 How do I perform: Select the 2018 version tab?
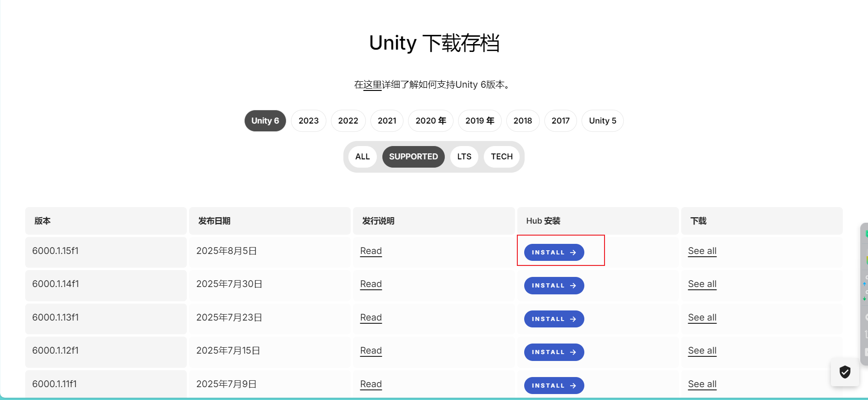point(523,121)
